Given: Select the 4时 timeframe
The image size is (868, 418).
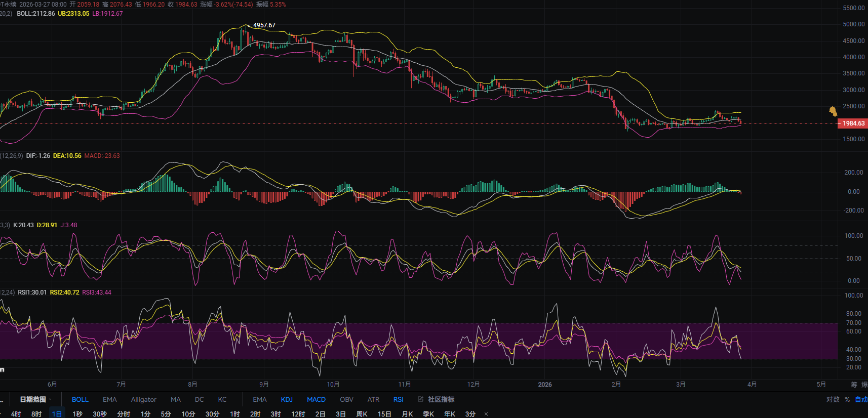Looking at the screenshot, I should coord(16,414).
